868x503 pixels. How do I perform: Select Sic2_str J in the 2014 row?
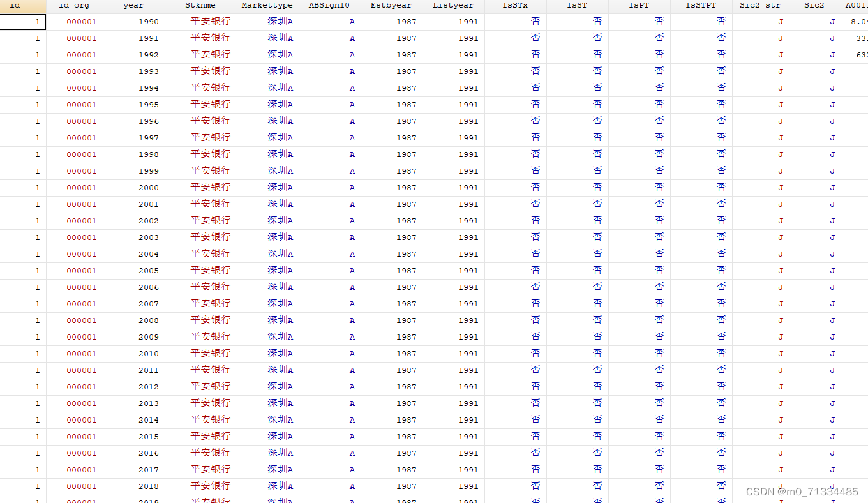coord(760,420)
